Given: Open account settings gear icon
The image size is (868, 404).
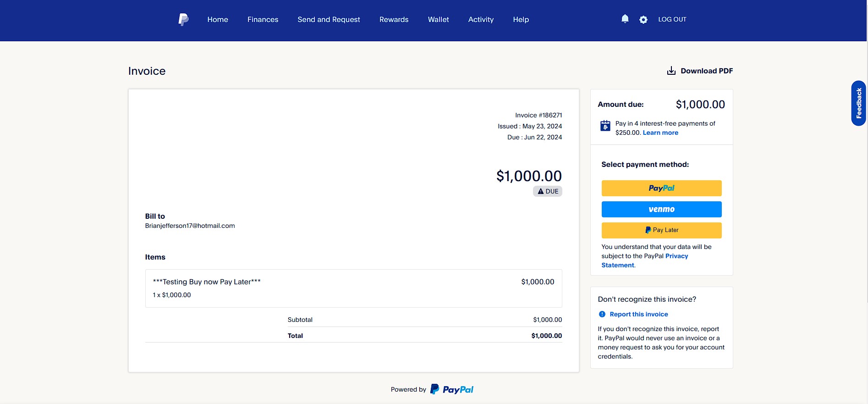Looking at the screenshot, I should (643, 20).
